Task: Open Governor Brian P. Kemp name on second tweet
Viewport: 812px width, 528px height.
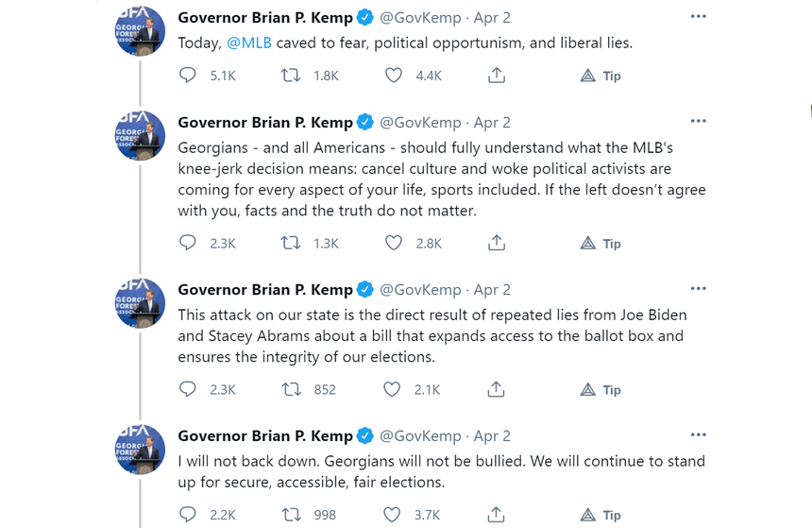Action: pos(265,122)
